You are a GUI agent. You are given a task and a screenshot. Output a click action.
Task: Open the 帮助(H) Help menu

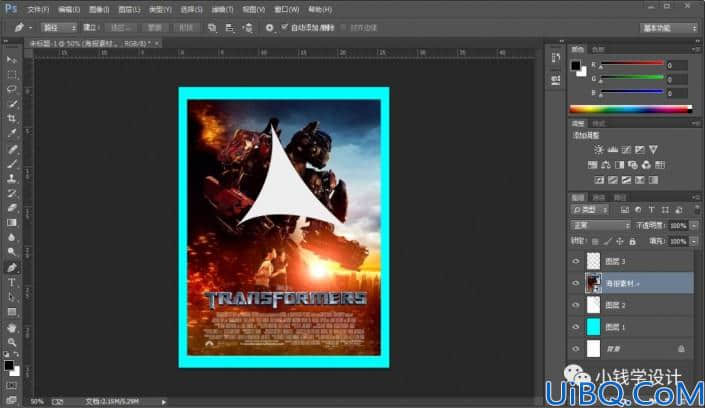pos(320,9)
